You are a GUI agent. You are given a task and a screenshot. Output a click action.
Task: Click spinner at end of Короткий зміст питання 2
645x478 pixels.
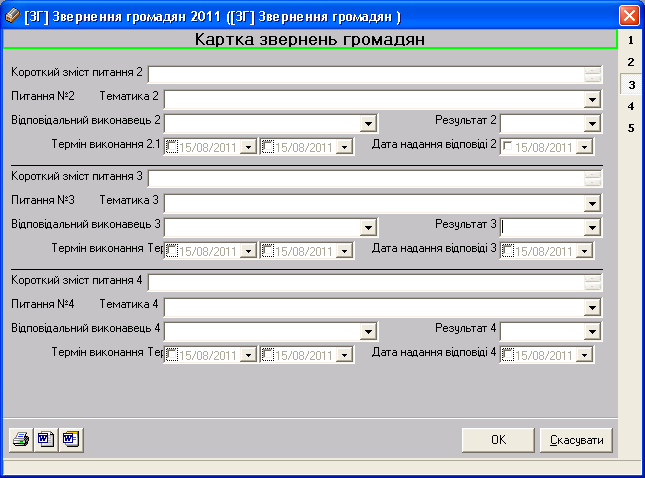592,75
